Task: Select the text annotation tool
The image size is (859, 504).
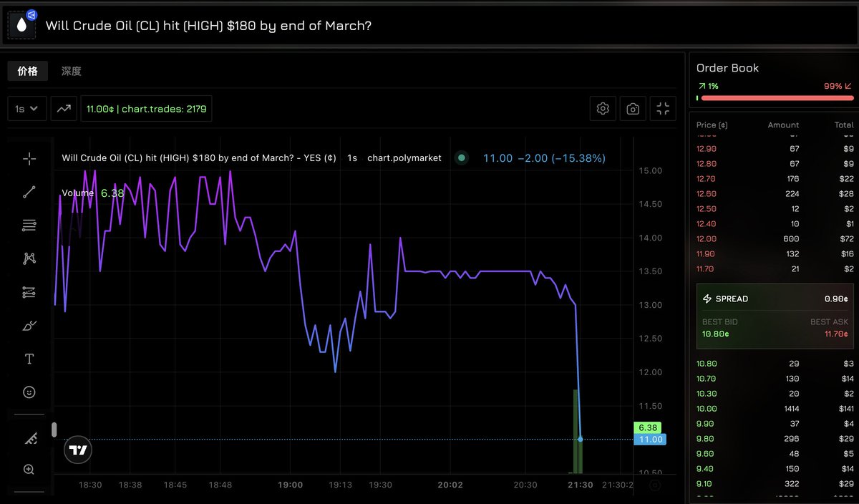Action: [29, 359]
